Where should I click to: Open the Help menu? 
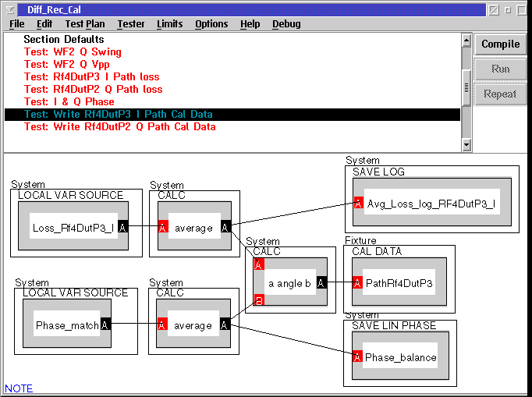[x=250, y=24]
